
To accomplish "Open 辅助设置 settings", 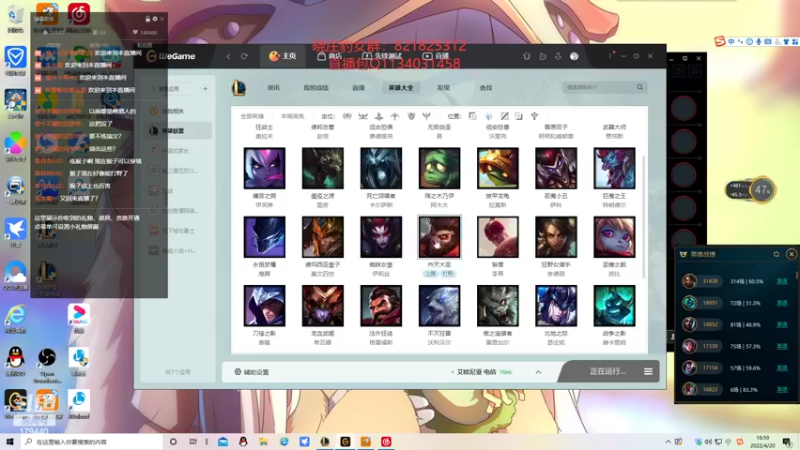I will pos(252,372).
